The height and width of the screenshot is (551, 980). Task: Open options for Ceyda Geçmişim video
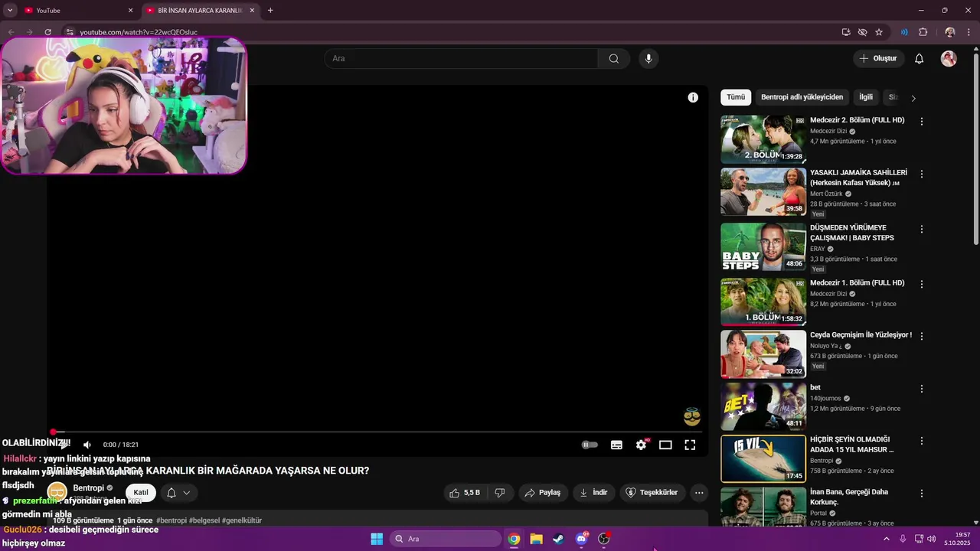(x=922, y=336)
